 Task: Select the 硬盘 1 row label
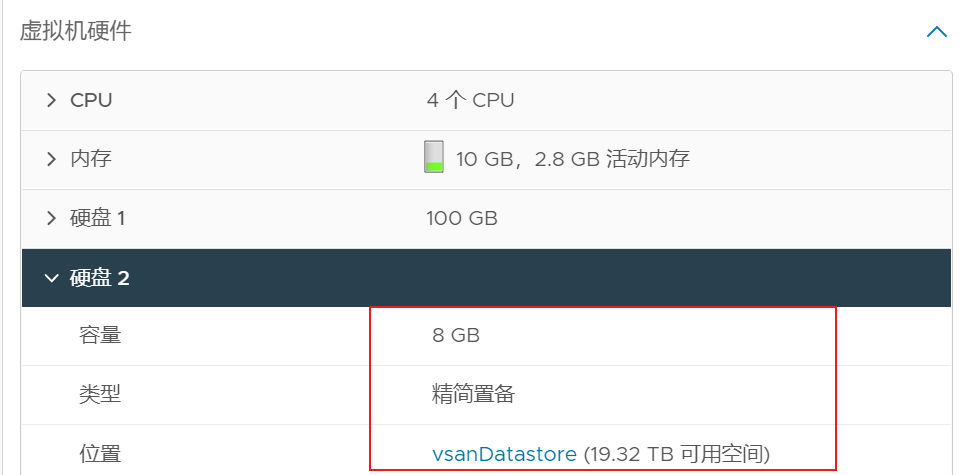(x=97, y=218)
